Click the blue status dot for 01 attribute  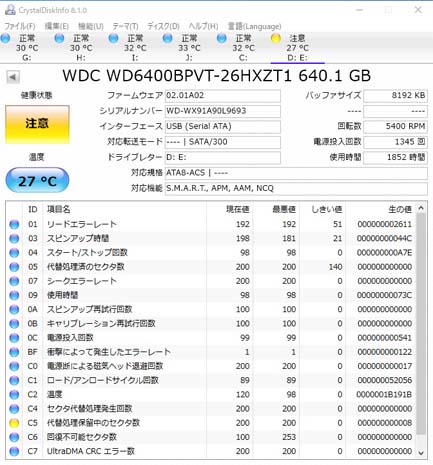(14, 224)
